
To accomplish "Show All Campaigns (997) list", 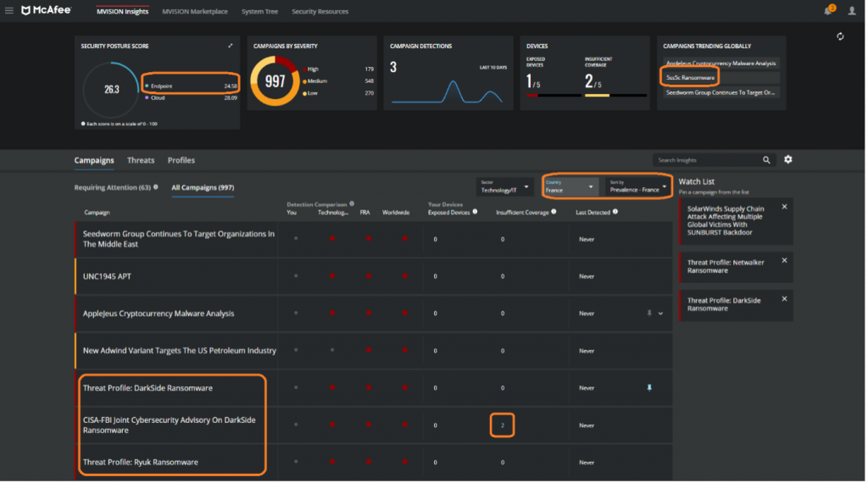I will [x=203, y=187].
